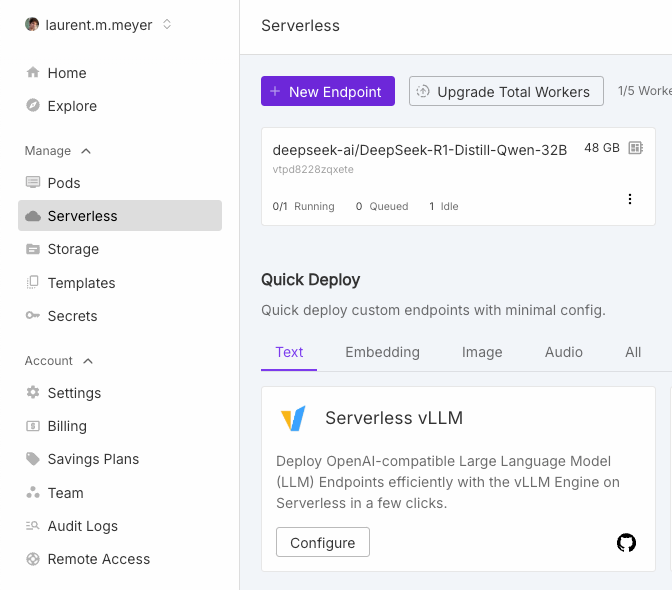Open Team page
The width and height of the screenshot is (672, 590).
click(66, 493)
